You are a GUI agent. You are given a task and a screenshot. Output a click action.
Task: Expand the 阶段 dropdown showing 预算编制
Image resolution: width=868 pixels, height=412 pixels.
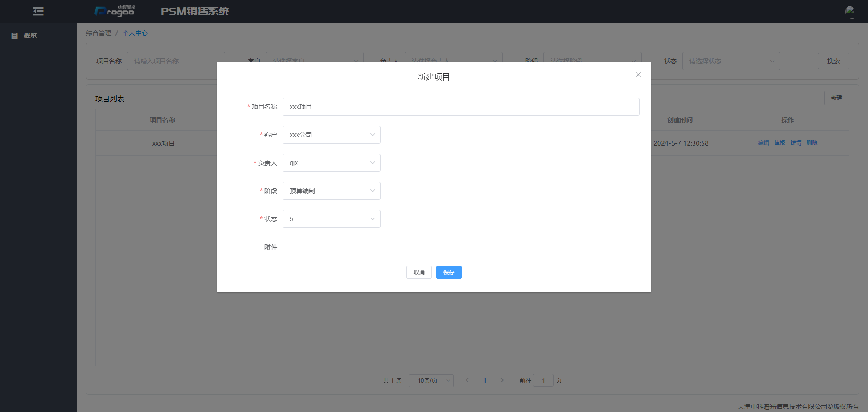point(331,191)
